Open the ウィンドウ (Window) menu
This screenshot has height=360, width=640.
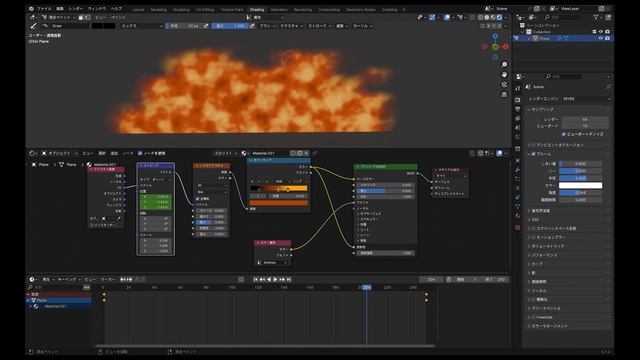tap(97, 9)
